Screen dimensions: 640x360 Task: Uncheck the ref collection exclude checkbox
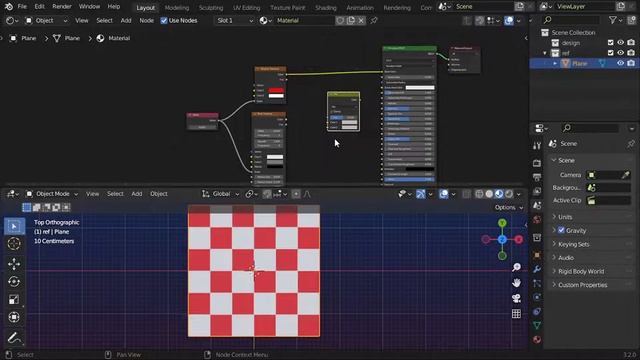[611, 53]
